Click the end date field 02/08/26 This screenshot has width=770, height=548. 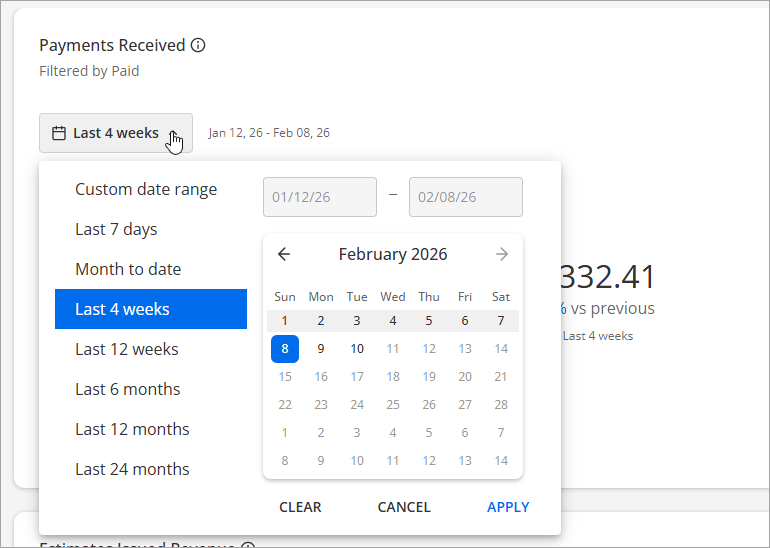[x=465, y=197]
